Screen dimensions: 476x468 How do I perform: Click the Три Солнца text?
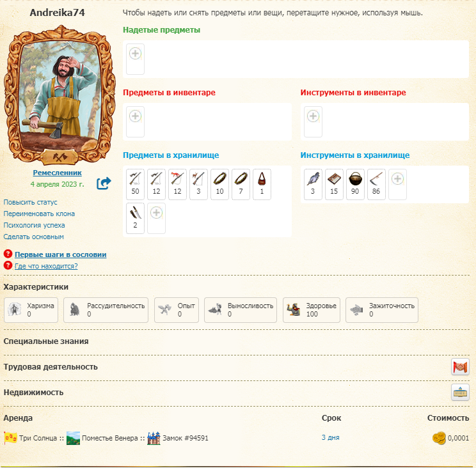point(38,438)
